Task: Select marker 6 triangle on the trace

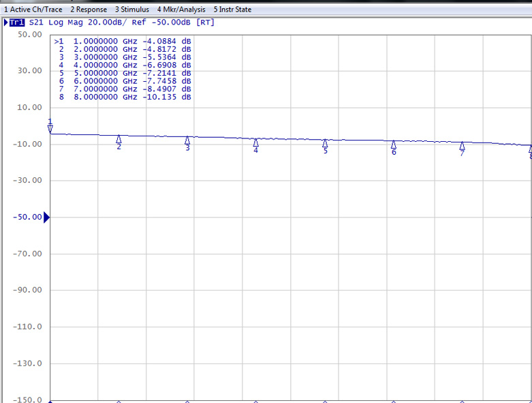Action: coord(393,144)
